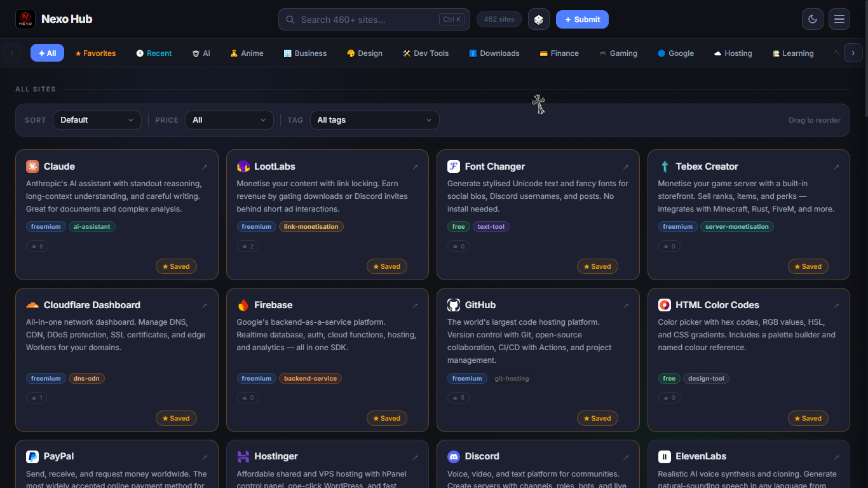Click the link-monetisation tag on LootLabs

coord(311,227)
